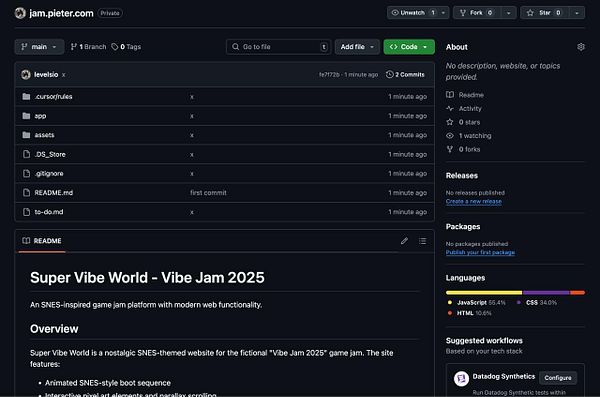Click the Configure button for Datadog Synthetics

click(x=558, y=378)
